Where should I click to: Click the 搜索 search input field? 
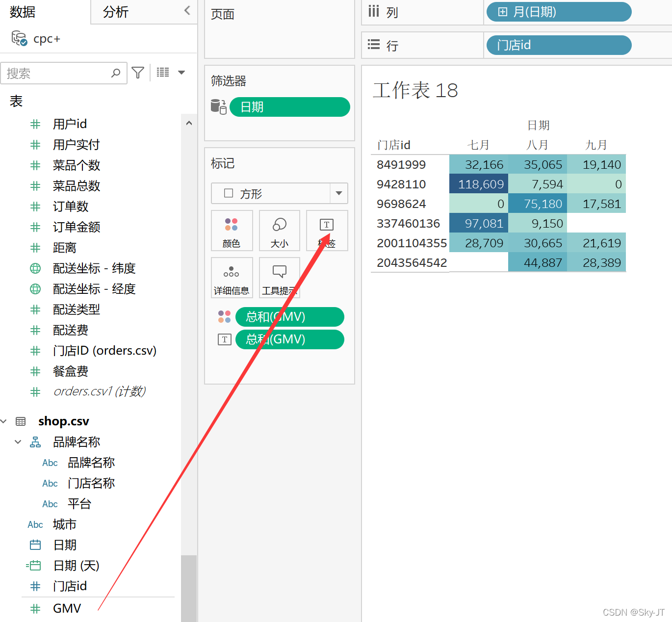[64, 73]
